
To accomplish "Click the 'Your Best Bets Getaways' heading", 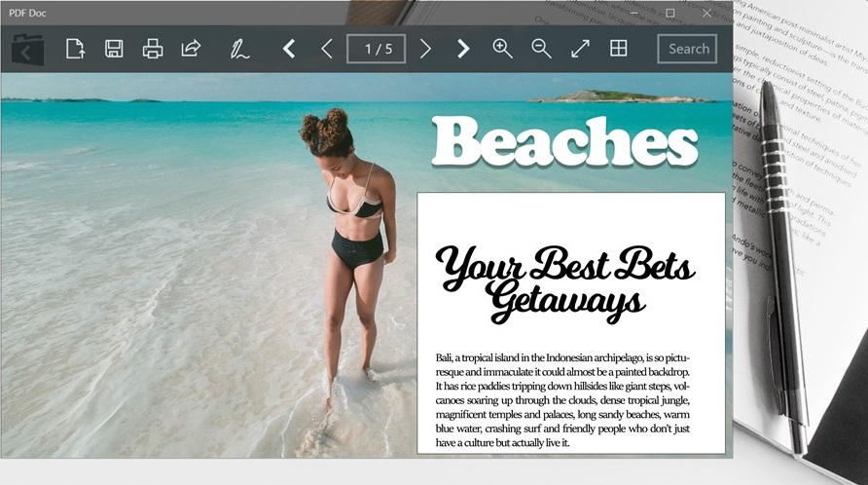I will tap(564, 282).
